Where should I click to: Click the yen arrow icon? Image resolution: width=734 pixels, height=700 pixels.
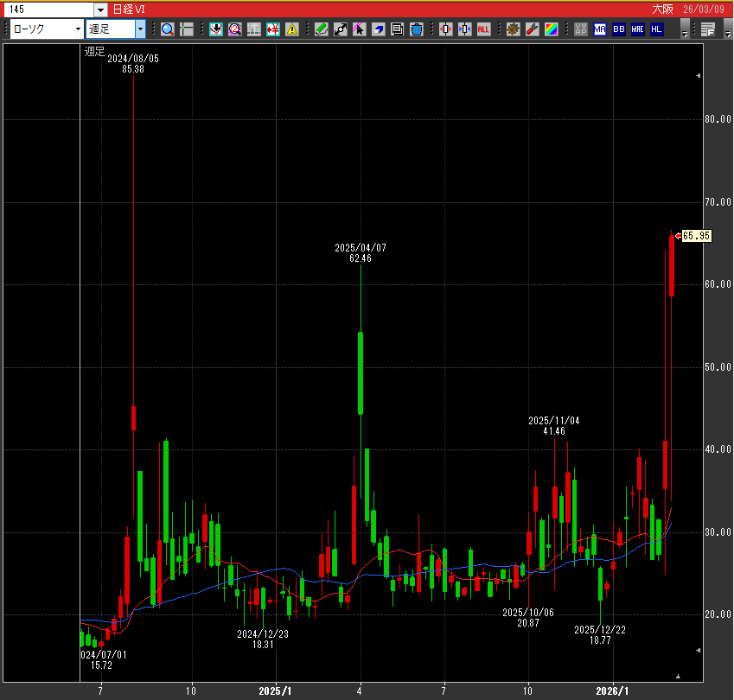coord(273,29)
